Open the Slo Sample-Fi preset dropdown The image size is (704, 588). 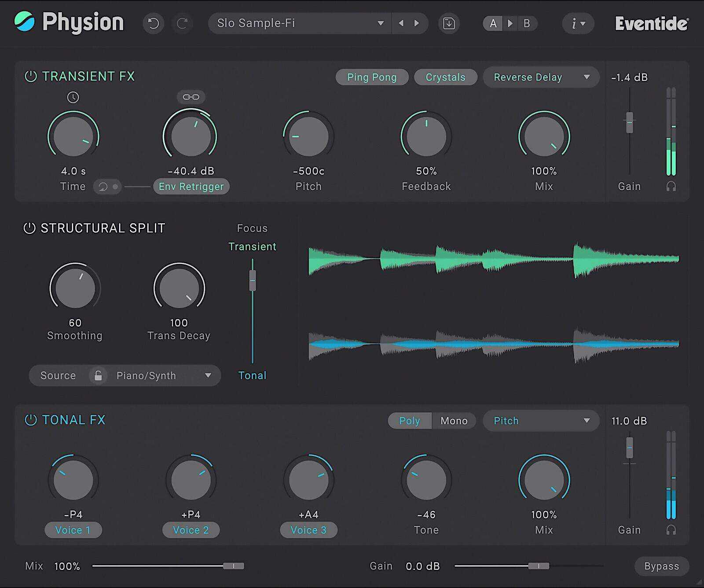click(x=300, y=23)
